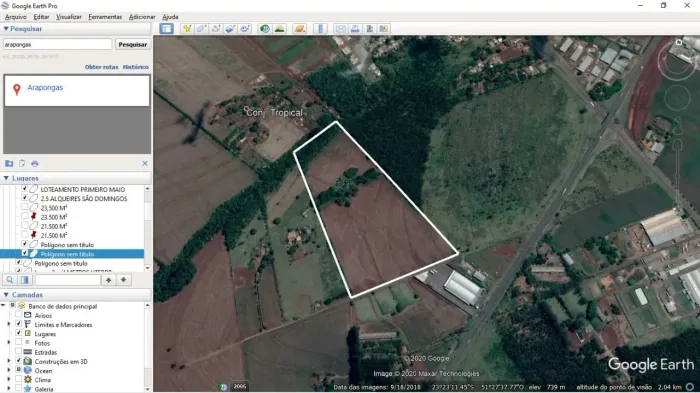This screenshot has width=700, height=393.
Task: Open the Obter rotas link
Action: point(101,67)
